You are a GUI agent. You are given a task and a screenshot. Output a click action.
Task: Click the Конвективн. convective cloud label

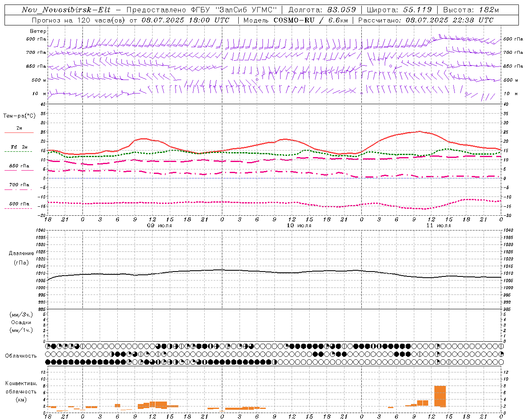pos(21,383)
